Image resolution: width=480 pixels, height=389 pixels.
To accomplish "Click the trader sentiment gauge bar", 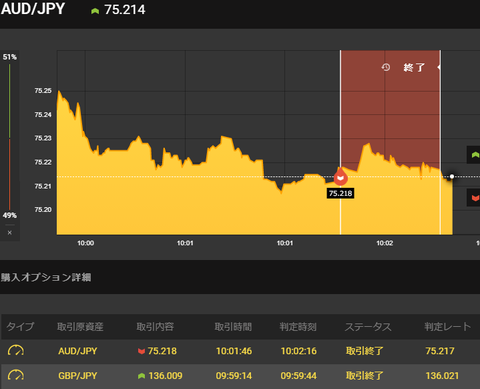I will (10, 137).
